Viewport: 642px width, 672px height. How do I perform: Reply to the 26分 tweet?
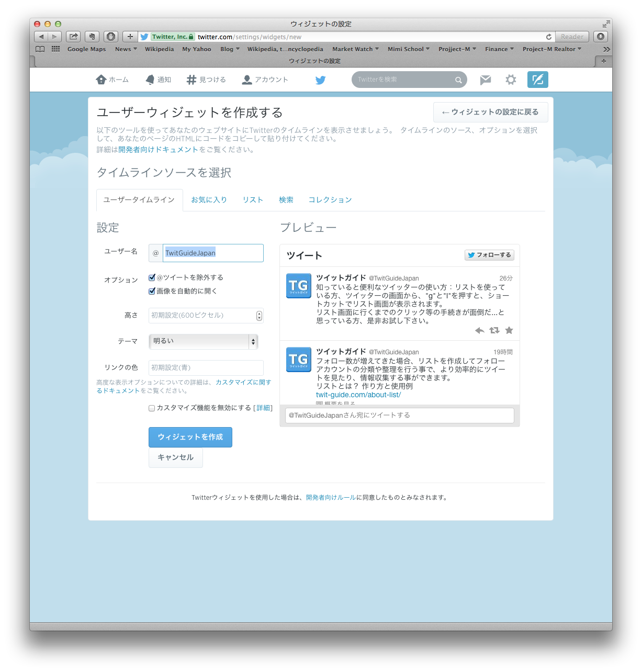click(479, 330)
